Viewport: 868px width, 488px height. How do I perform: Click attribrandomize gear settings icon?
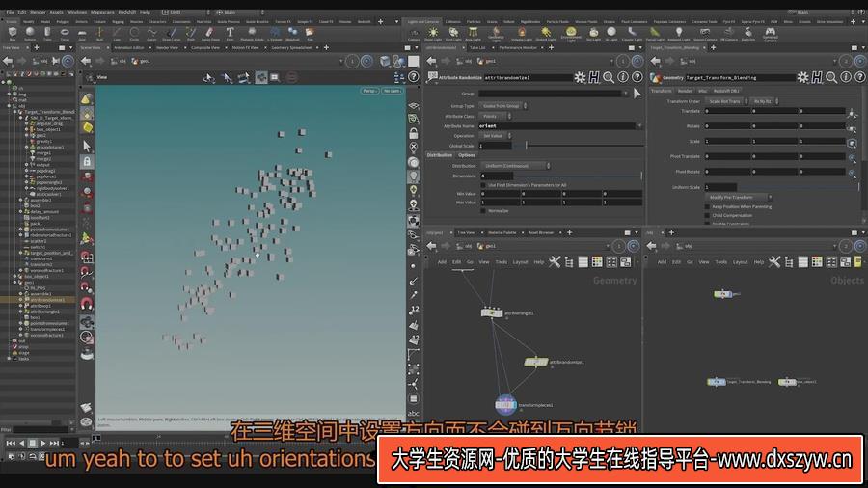click(x=580, y=77)
